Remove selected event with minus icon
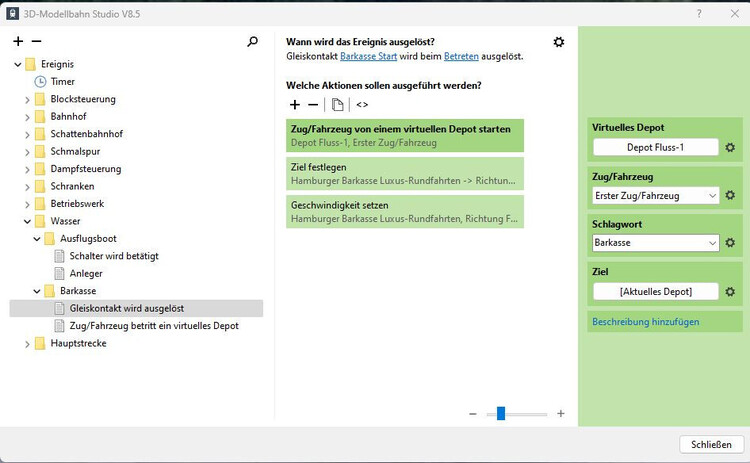Image resolution: width=750 pixels, height=463 pixels. coord(37,42)
